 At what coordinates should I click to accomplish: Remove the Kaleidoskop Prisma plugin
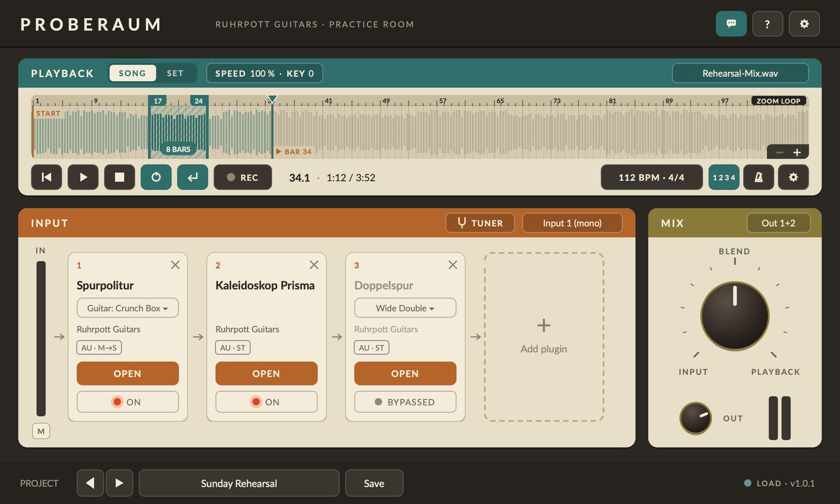(x=314, y=265)
